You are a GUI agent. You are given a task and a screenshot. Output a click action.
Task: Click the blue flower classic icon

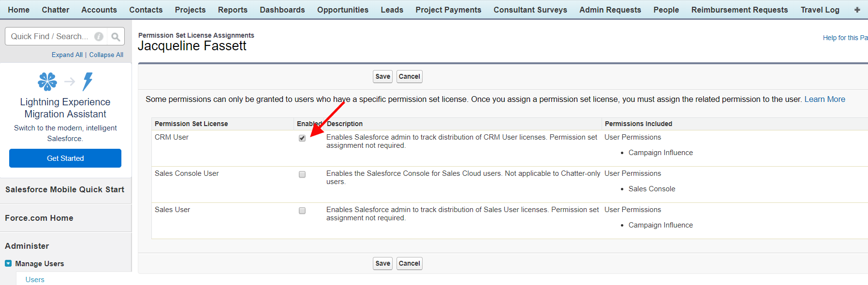[47, 82]
